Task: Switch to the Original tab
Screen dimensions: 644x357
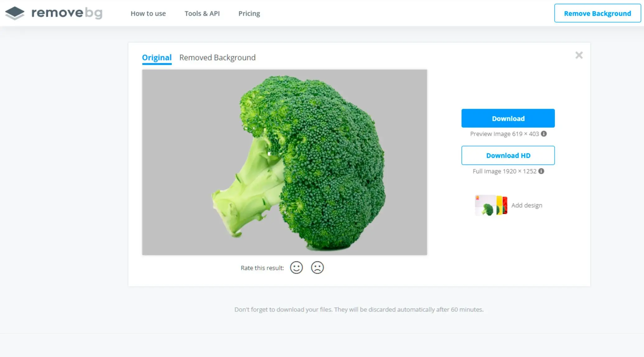Action: pos(157,58)
